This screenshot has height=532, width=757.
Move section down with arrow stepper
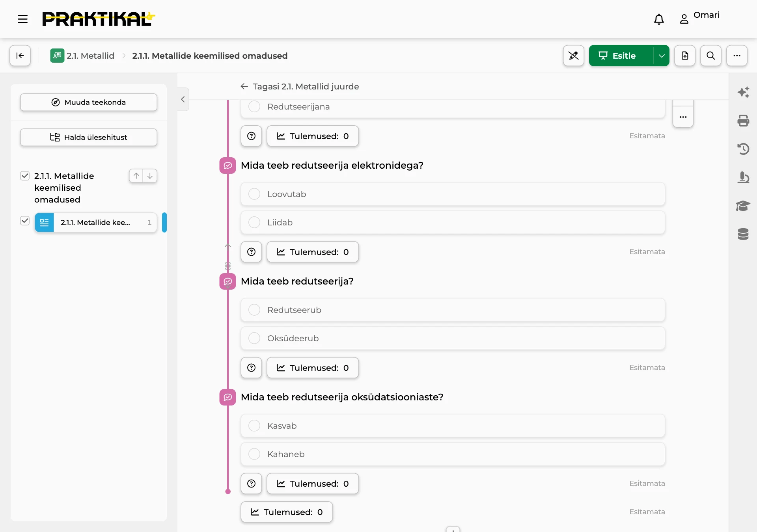click(150, 176)
